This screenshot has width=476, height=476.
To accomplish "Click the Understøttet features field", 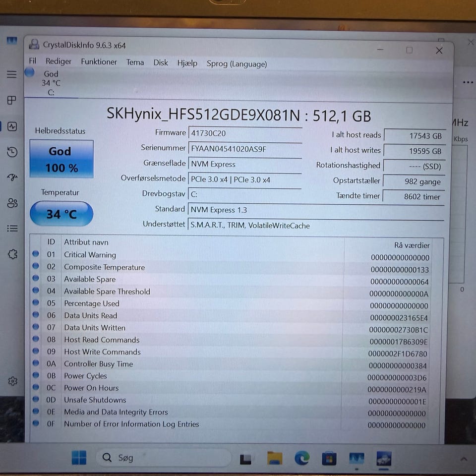I will [x=316, y=225].
